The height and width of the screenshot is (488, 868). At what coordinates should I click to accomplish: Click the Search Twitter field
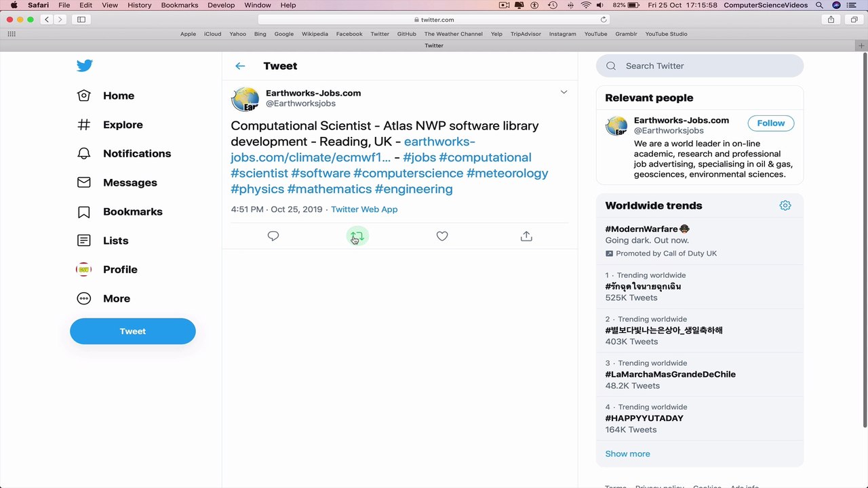tap(700, 66)
